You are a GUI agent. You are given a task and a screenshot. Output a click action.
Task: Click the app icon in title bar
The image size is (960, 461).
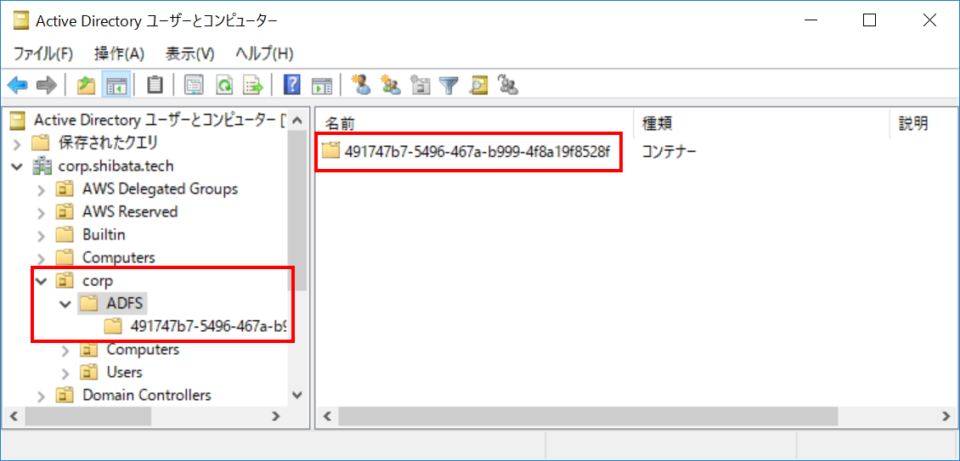coord(21,21)
